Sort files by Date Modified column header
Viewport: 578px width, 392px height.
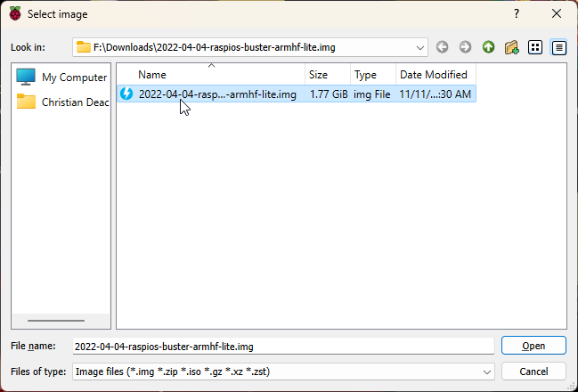436,75
